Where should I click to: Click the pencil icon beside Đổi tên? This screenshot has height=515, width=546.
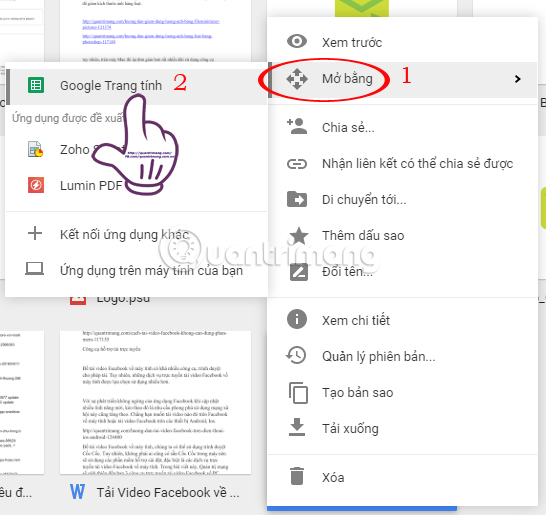(x=299, y=272)
